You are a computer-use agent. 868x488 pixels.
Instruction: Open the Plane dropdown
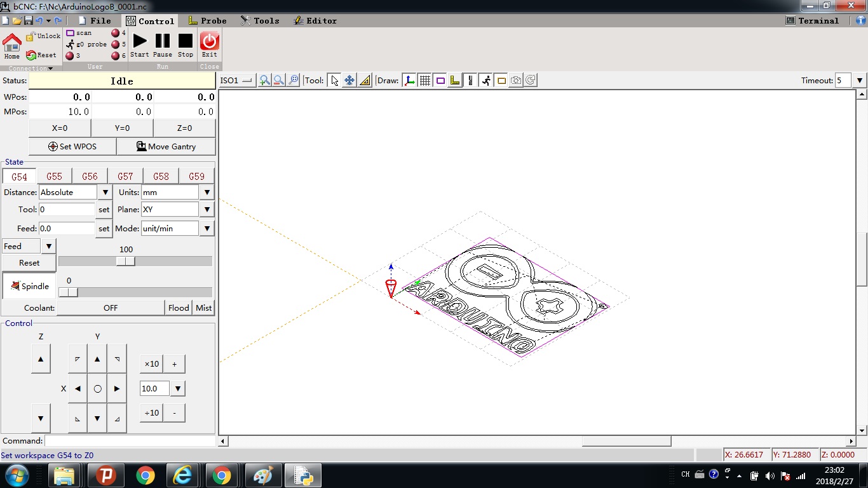[x=207, y=209]
